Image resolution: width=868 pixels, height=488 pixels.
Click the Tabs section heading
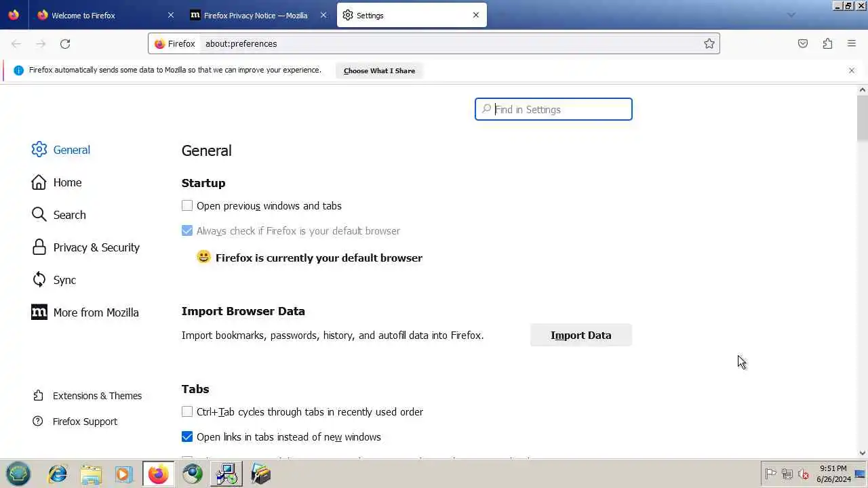point(195,389)
